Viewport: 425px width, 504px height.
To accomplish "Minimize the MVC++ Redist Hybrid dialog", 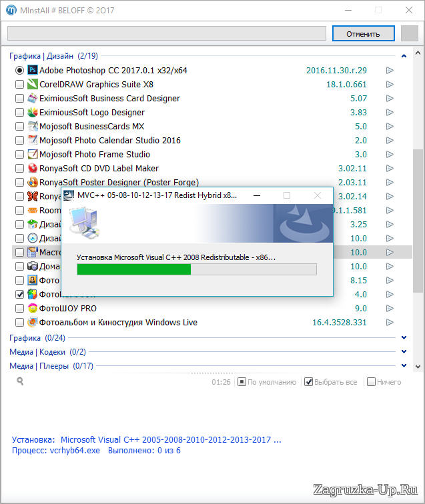I will (x=257, y=195).
